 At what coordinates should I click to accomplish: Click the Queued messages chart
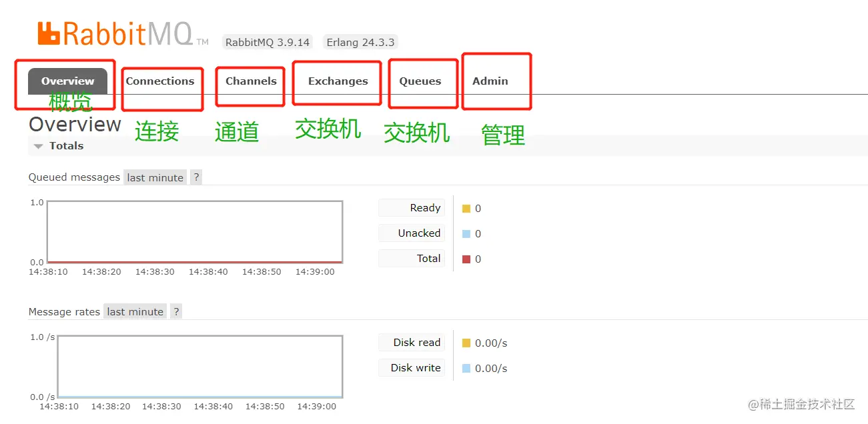coord(195,232)
